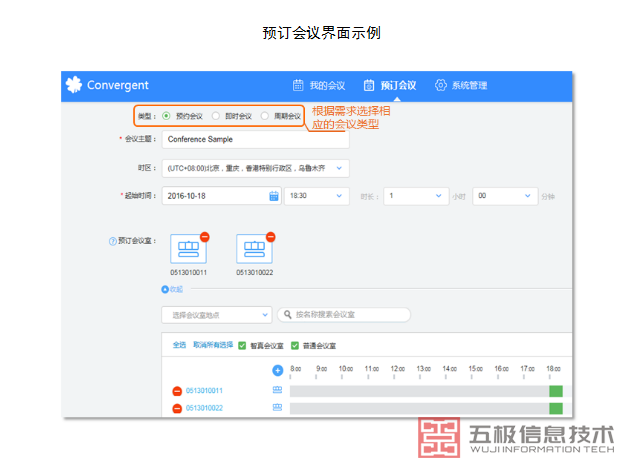The width and height of the screenshot is (638, 472).
Task: Click the search magnifier icon
Action: 287,315
